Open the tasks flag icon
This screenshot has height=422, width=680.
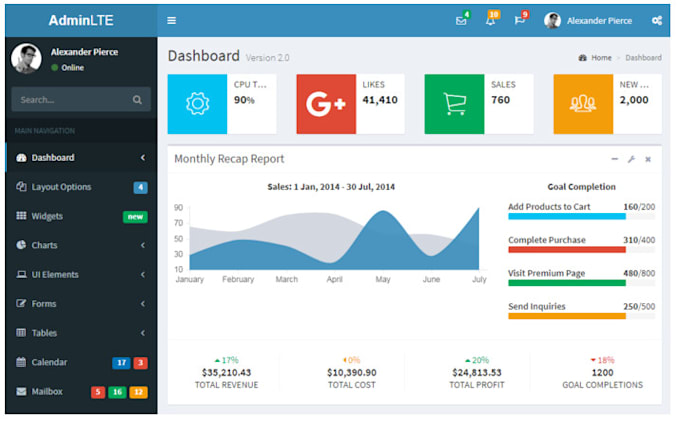coord(519,20)
